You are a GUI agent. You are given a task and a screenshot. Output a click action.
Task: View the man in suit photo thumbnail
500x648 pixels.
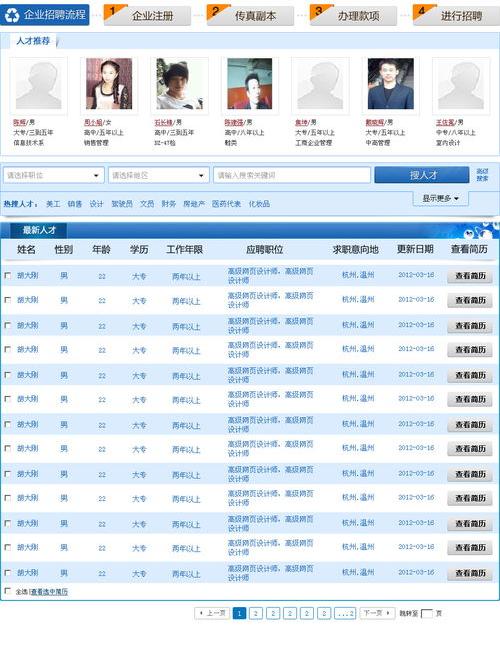(390, 84)
